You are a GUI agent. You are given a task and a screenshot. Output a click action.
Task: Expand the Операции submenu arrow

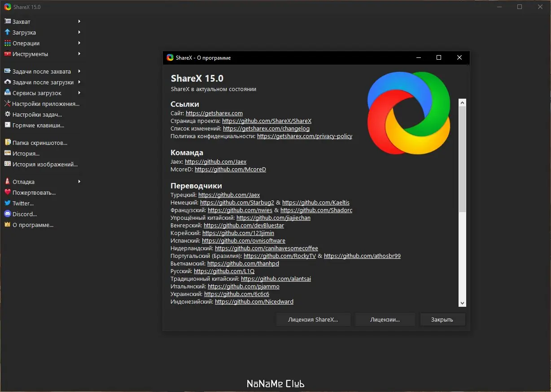(x=79, y=43)
